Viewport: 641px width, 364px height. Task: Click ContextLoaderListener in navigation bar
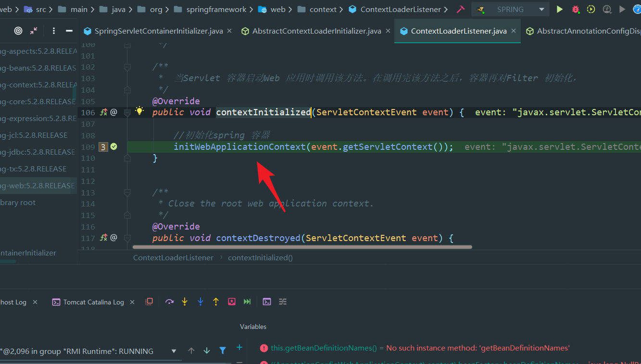[x=395, y=9]
